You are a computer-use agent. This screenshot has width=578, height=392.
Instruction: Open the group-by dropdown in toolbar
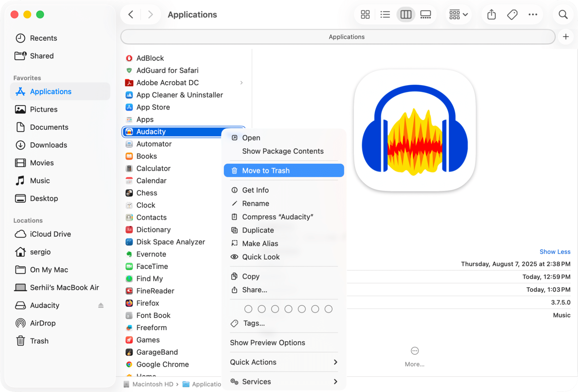(x=458, y=14)
